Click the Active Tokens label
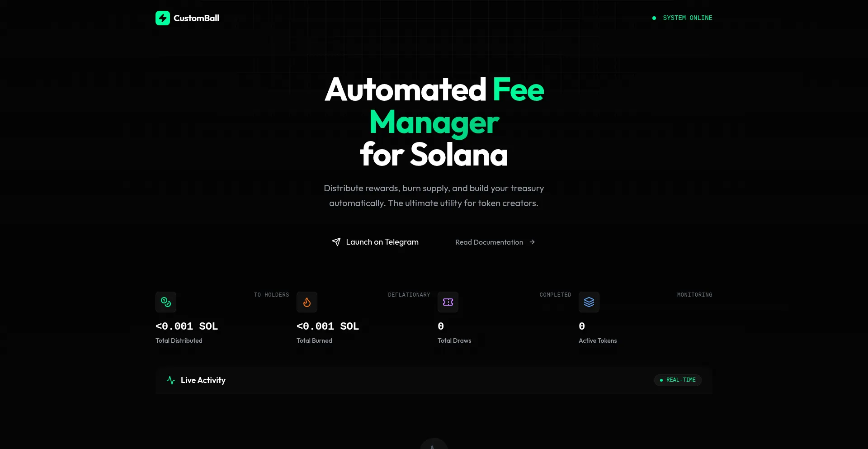This screenshot has width=868, height=449. pos(598,340)
